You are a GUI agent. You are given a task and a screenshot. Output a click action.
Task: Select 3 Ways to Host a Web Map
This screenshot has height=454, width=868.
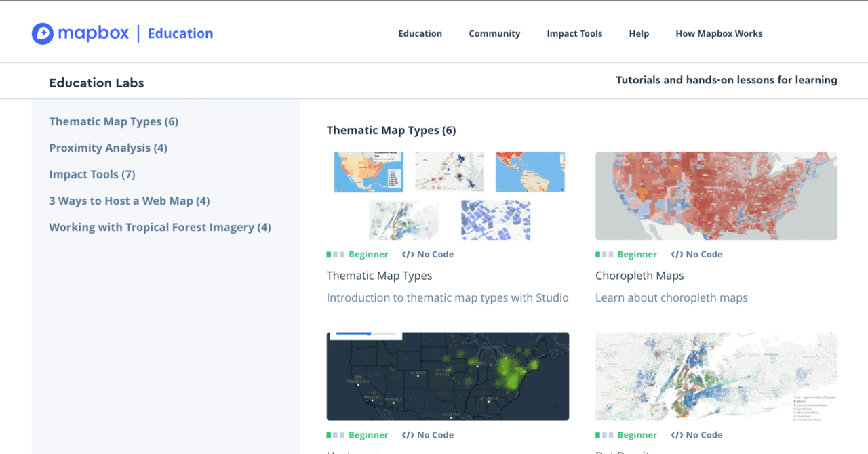point(130,201)
